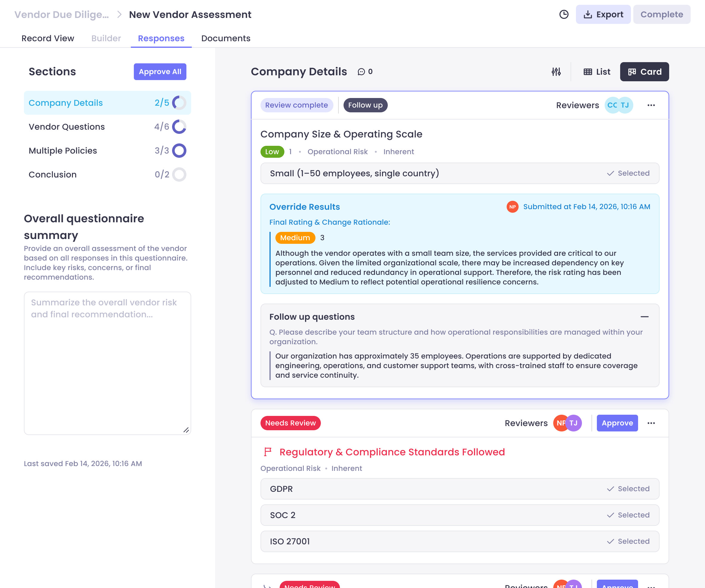Collapse the Follow up questions section
The width and height of the screenshot is (705, 588).
click(645, 317)
